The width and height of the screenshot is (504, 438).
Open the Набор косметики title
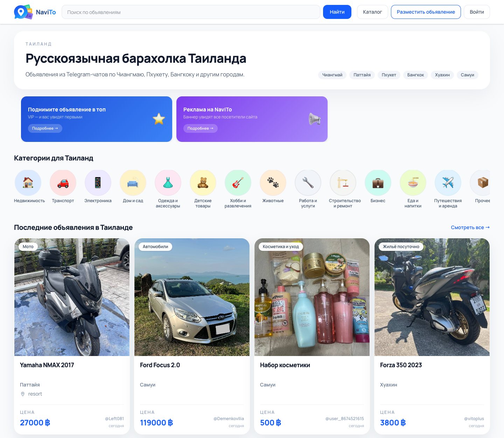[285, 365]
